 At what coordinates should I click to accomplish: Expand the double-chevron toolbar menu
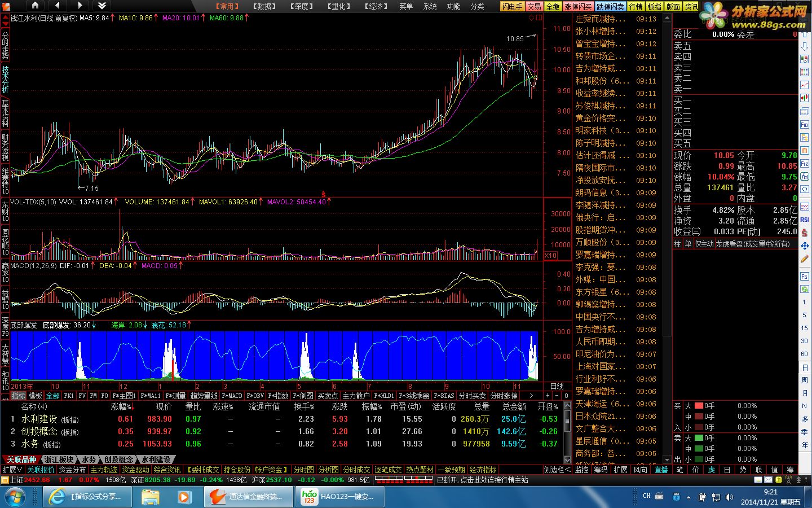[101, 6]
